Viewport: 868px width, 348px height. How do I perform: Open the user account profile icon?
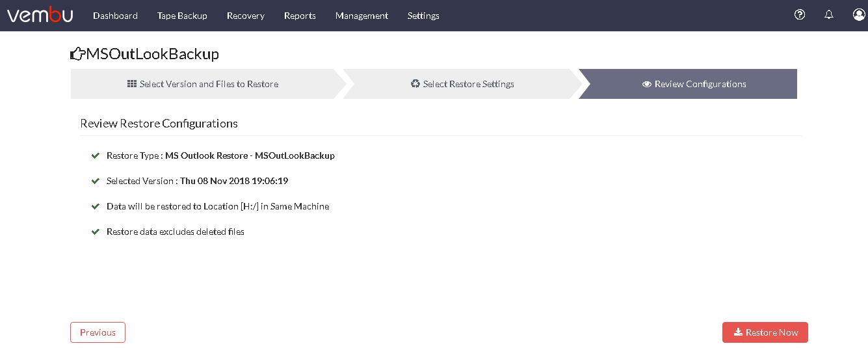pyautogui.click(x=859, y=14)
